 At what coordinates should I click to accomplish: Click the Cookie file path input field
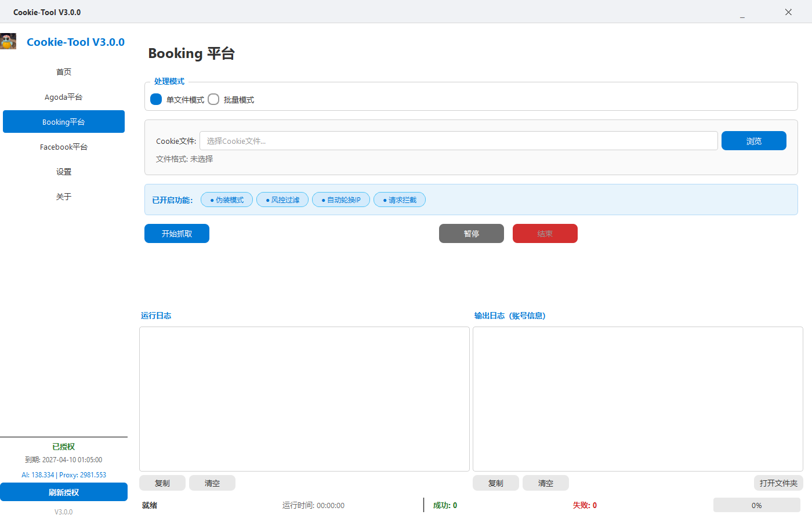(x=458, y=141)
